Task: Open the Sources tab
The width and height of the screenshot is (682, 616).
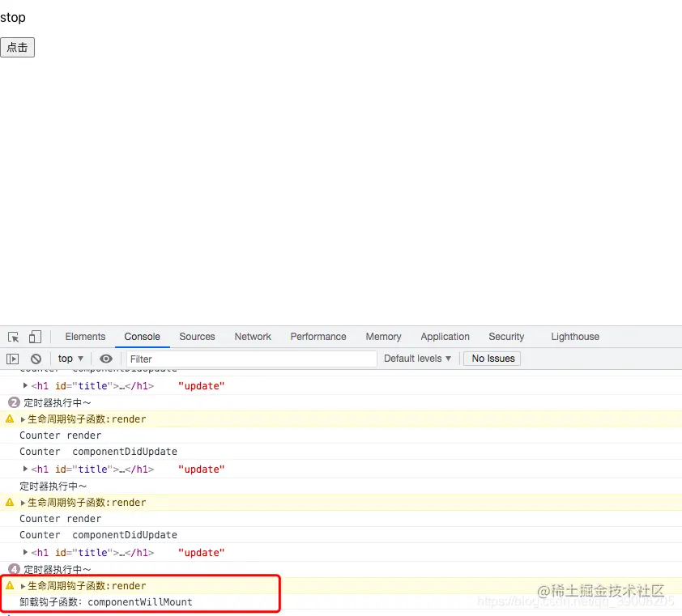Action: (x=197, y=337)
